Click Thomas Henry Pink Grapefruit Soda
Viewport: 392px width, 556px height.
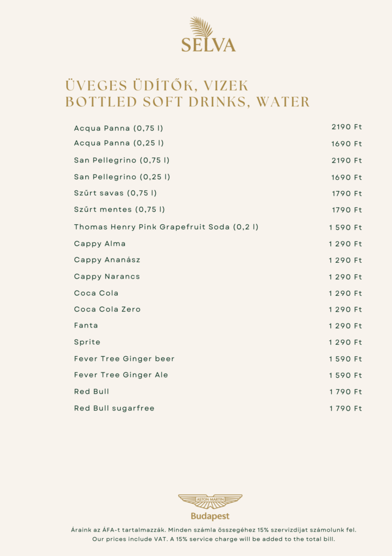tap(166, 227)
